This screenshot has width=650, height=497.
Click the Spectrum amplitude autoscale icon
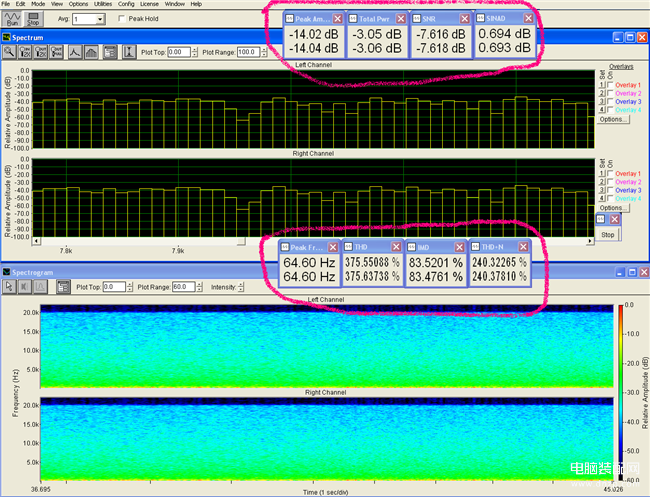pyautogui.click(x=129, y=52)
